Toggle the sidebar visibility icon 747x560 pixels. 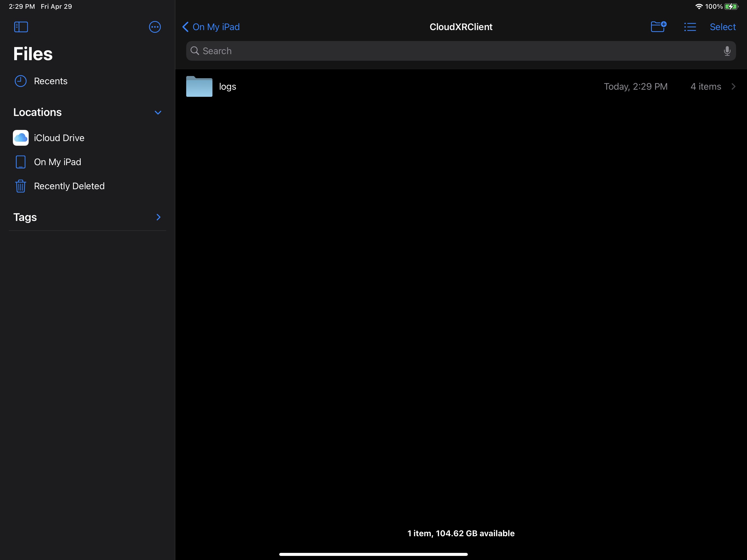pyautogui.click(x=21, y=27)
